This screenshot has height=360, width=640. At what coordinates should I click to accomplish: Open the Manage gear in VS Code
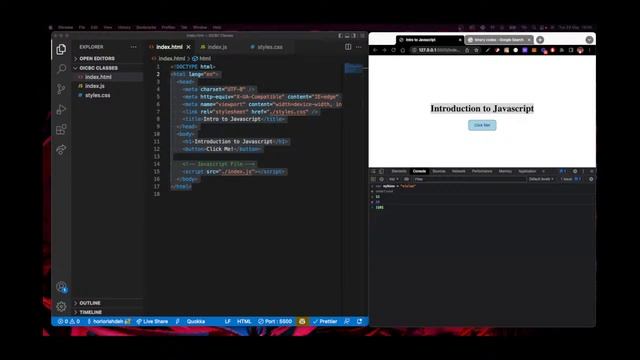coord(61,306)
